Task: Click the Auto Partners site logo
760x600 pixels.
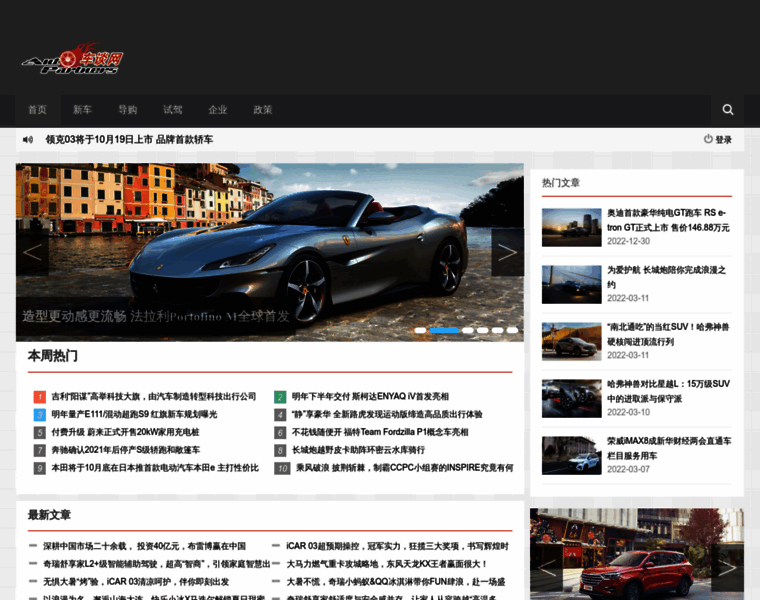Action: [72, 59]
